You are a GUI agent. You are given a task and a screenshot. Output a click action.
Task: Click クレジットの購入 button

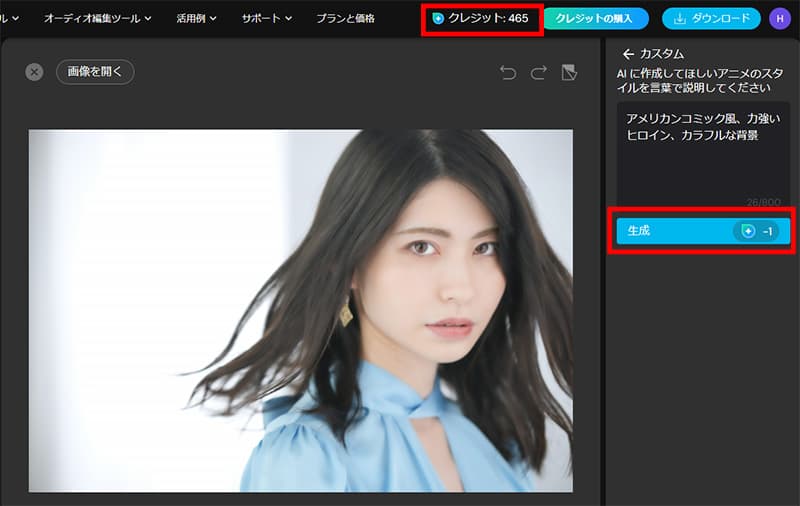coord(594,19)
